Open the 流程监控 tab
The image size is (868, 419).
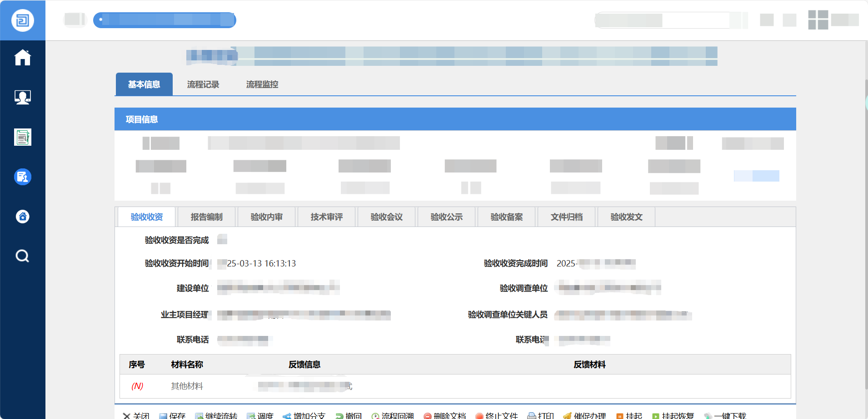pos(262,84)
